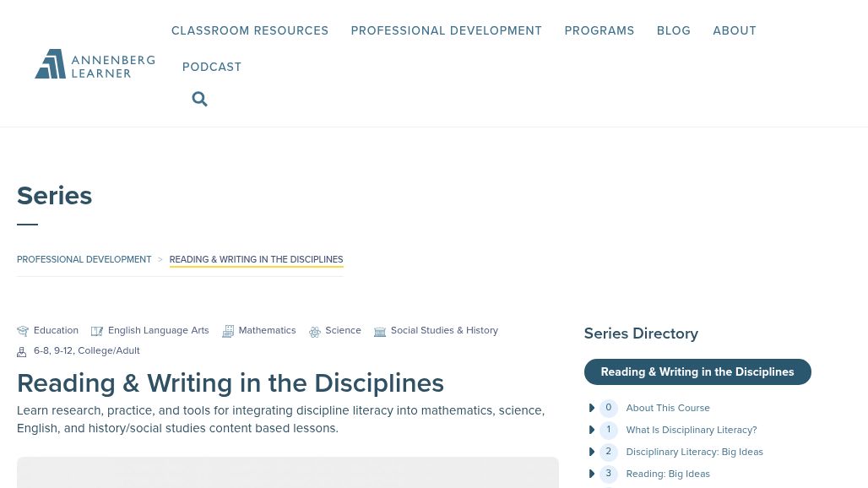The image size is (868, 488).
Task: Click the Science atom icon
Action: (x=315, y=332)
